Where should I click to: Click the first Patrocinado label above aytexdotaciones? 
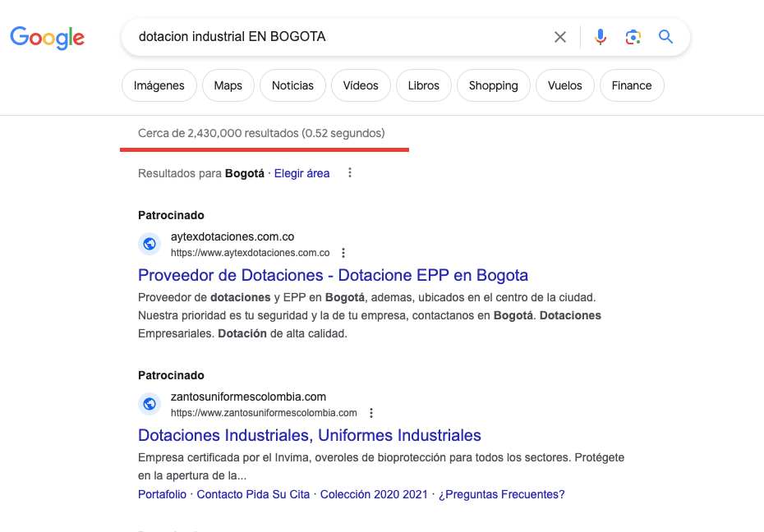pos(171,215)
